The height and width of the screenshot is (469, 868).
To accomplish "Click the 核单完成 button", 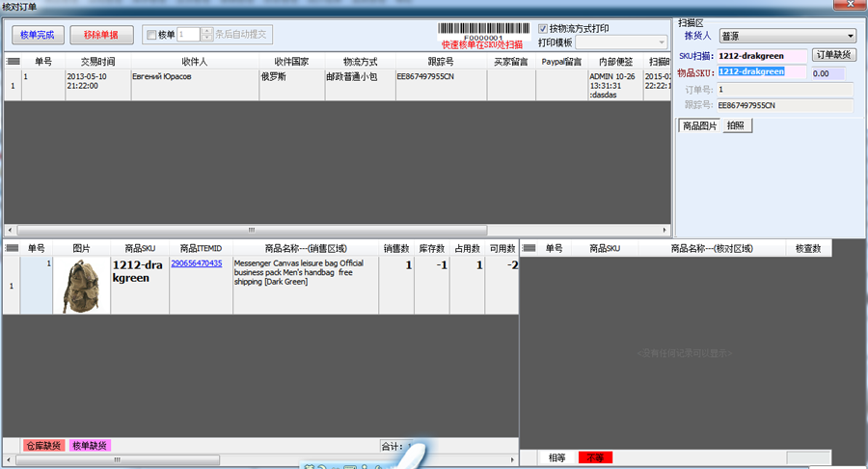I will (38, 36).
